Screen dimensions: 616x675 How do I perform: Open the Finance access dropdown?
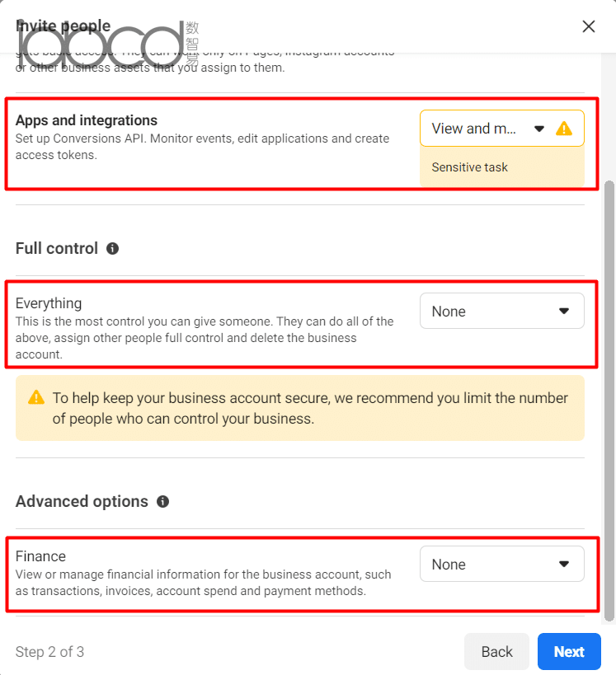point(502,564)
